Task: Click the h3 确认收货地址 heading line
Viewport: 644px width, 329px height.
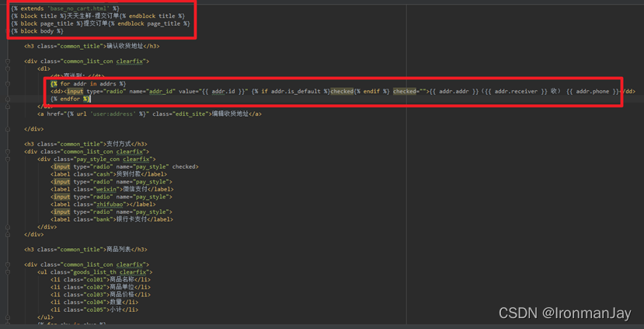Action: point(92,46)
